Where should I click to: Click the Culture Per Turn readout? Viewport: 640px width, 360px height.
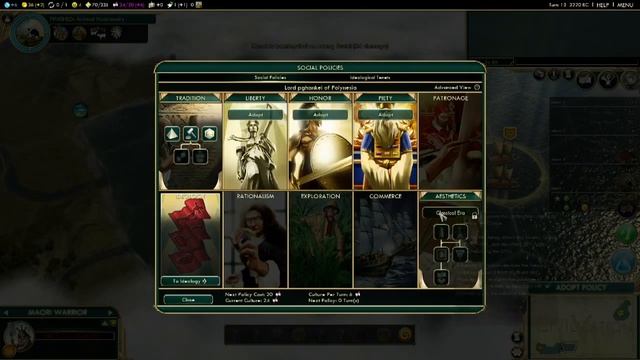[x=334, y=294]
